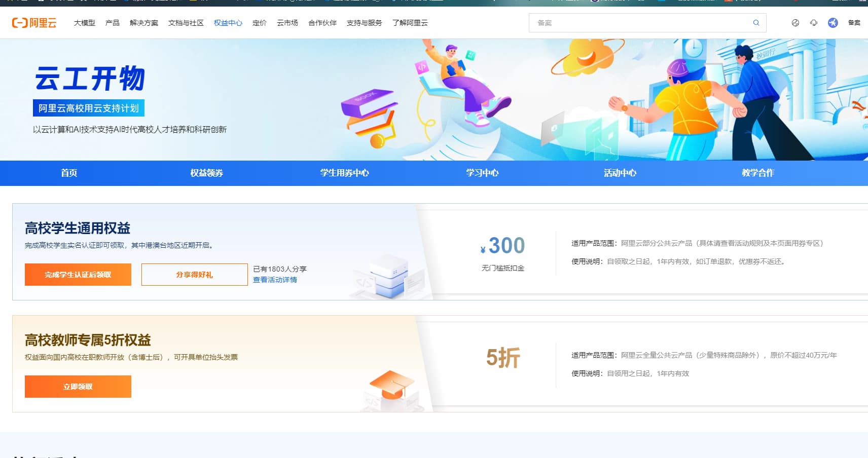The image size is (868, 458).
Task: Click the 备案 link at top right
Action: pyautogui.click(x=854, y=23)
